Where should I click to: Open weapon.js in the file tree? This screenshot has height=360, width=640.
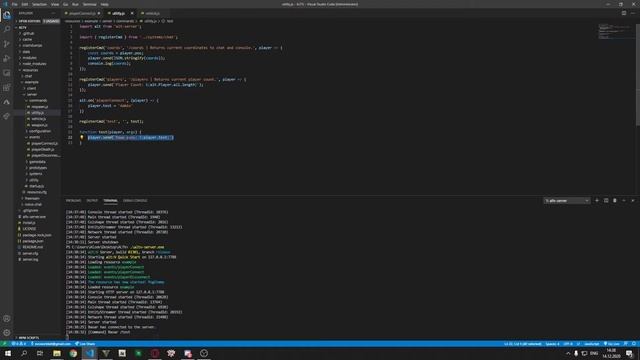pos(39,125)
